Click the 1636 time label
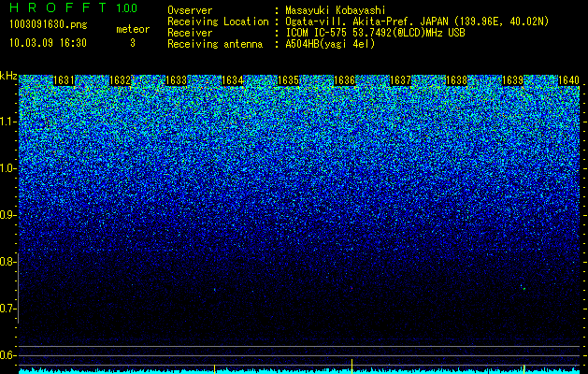This screenshot has width=588, height=374. point(344,80)
